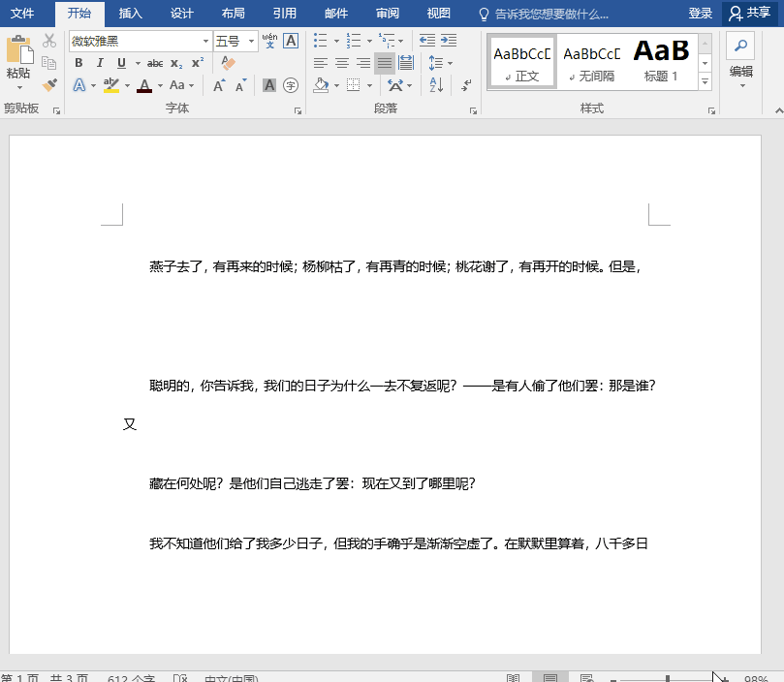Increase font size with grow icon

(219, 85)
